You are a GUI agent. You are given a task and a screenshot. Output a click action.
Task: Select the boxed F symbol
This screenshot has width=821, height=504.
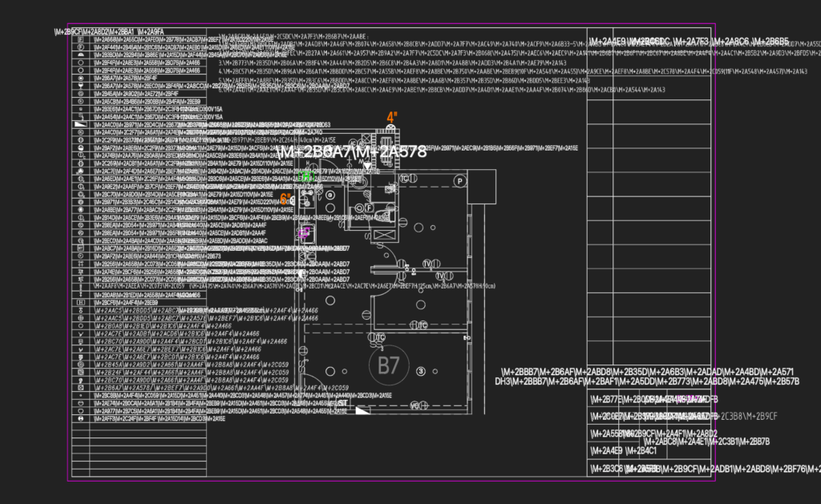pos(369,208)
